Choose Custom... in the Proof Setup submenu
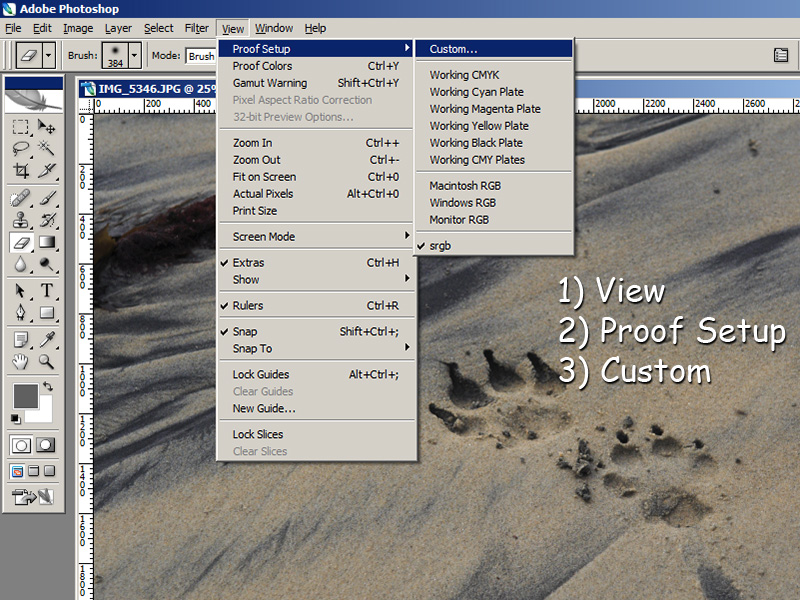This screenshot has height=600, width=800. click(x=494, y=48)
